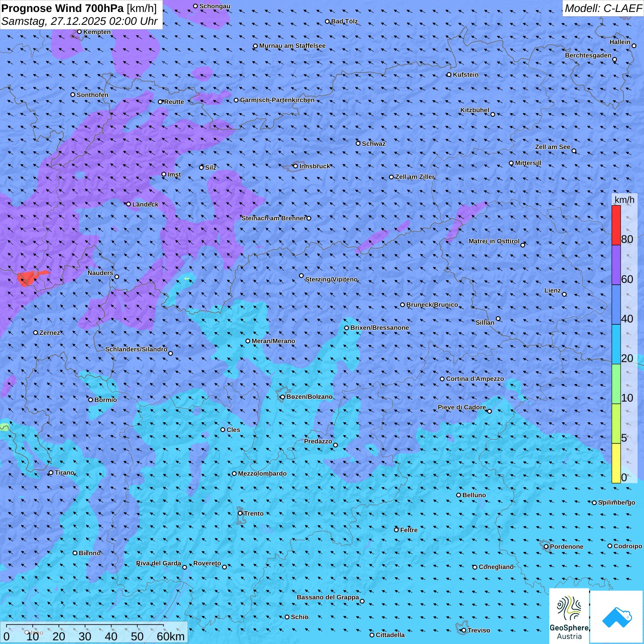Viewport: 644px width, 644px height.
Task: Click the Zell am See label
Action: click(552, 147)
